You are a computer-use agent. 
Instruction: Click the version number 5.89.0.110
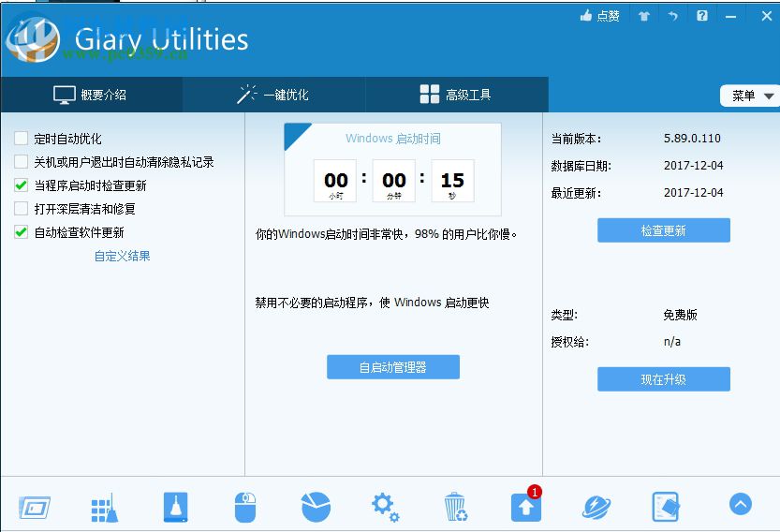coord(692,139)
